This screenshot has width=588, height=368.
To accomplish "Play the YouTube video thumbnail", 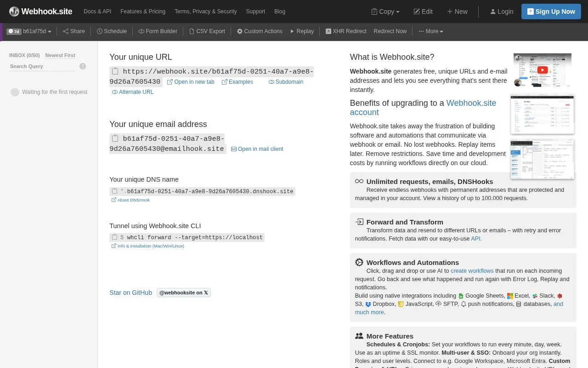I will 543,70.
